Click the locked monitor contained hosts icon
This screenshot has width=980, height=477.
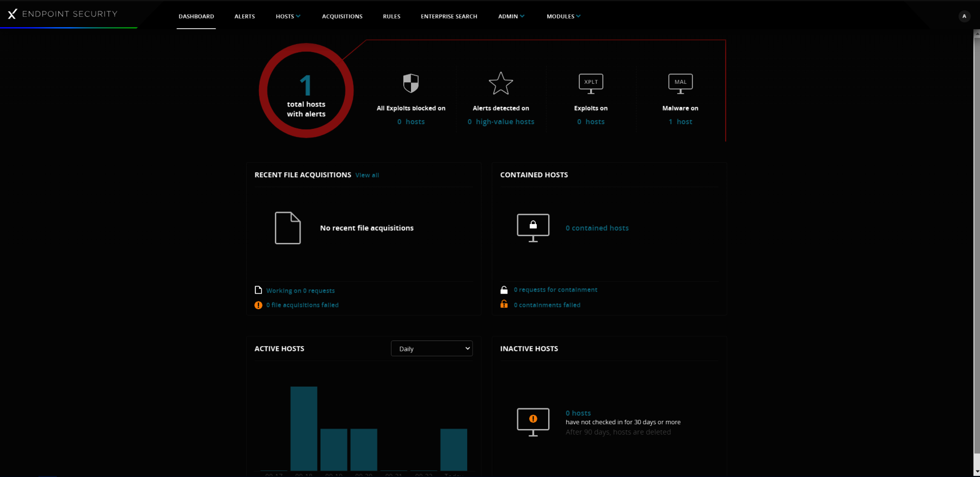coord(533,227)
